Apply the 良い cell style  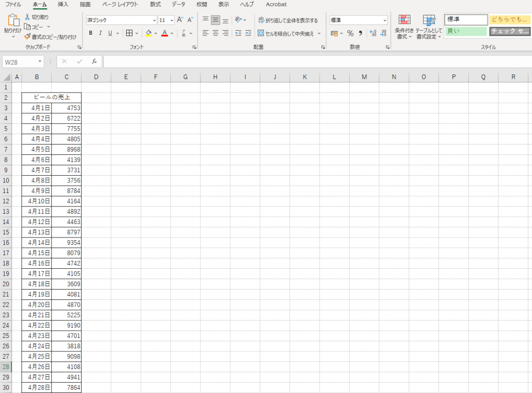pyautogui.click(x=466, y=31)
